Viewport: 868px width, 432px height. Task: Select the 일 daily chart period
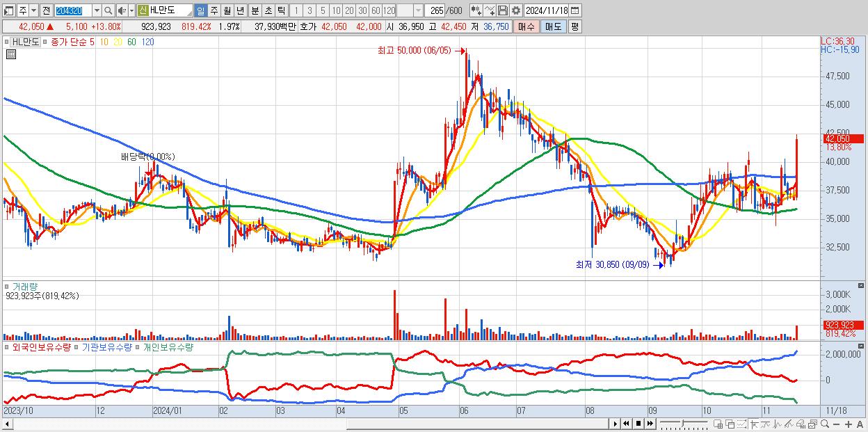[200, 10]
